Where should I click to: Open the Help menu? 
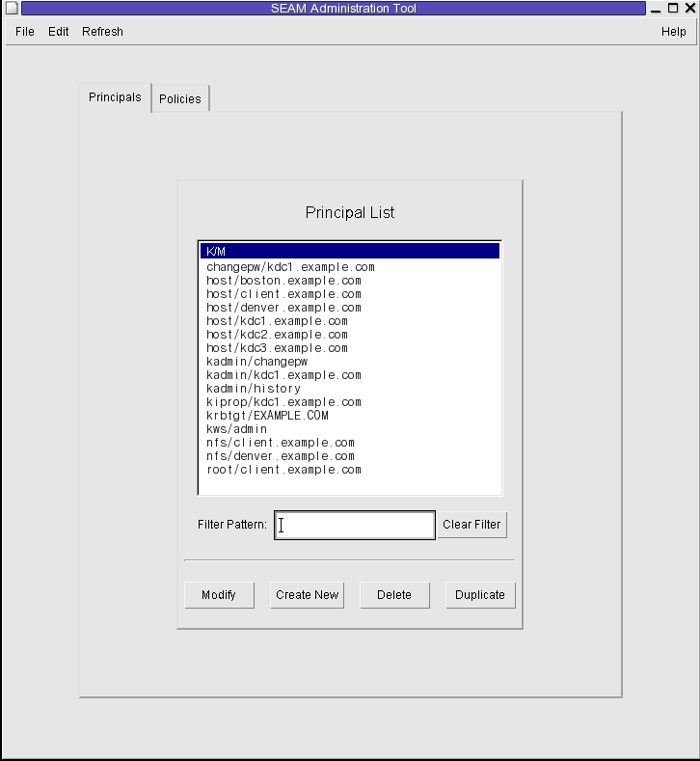pyautogui.click(x=673, y=32)
